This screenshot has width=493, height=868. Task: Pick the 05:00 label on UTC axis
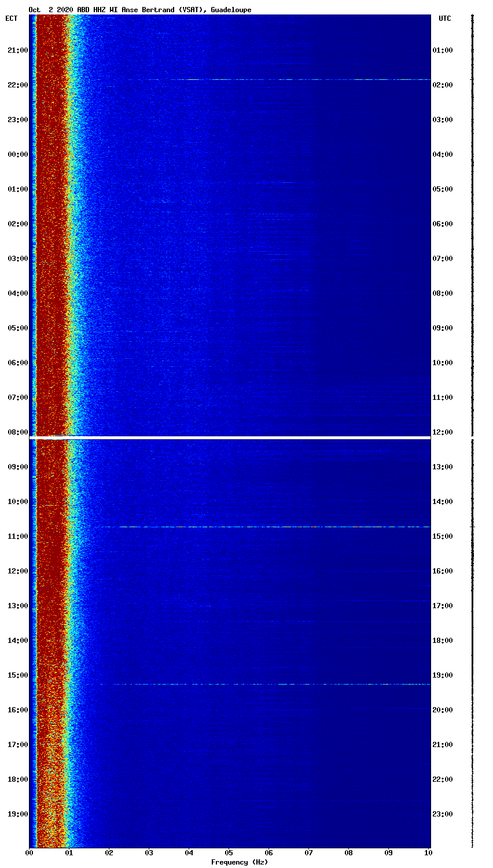coord(443,189)
